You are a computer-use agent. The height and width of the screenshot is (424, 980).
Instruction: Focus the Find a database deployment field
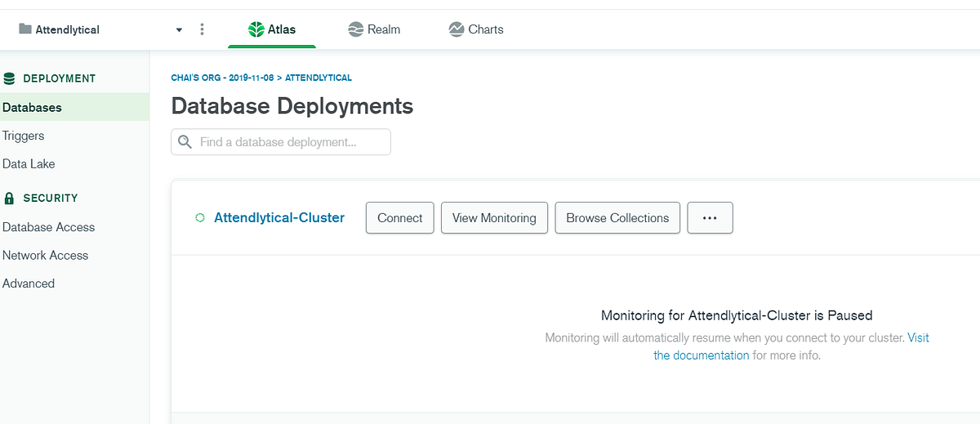click(x=281, y=142)
